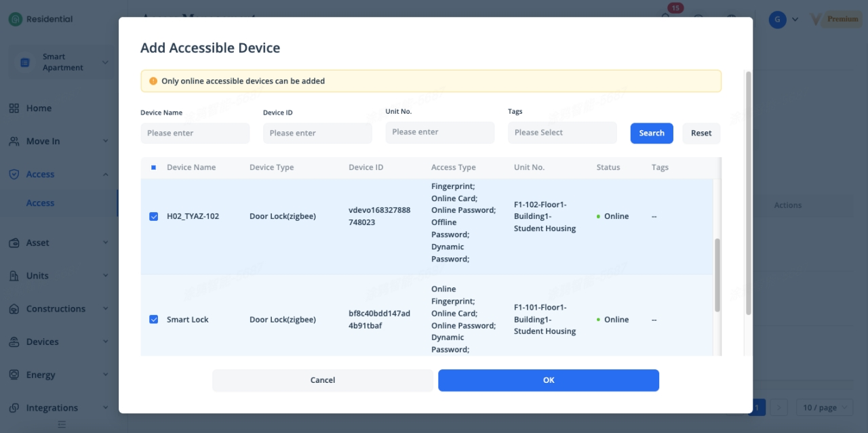
Task: Click OK to confirm adding devices
Action: click(548, 380)
